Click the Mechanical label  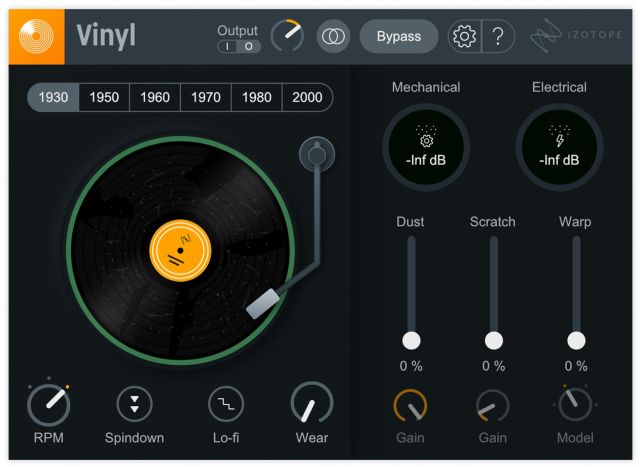426,87
